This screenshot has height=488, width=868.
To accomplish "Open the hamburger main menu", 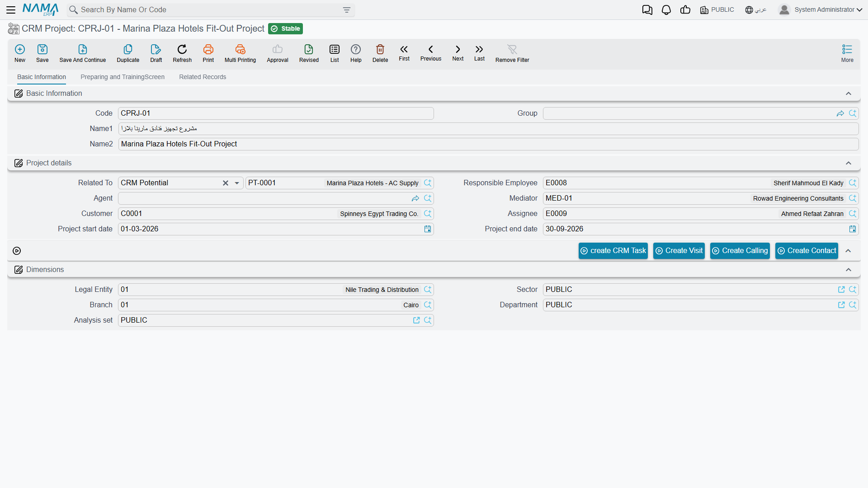I will click(x=11, y=9).
